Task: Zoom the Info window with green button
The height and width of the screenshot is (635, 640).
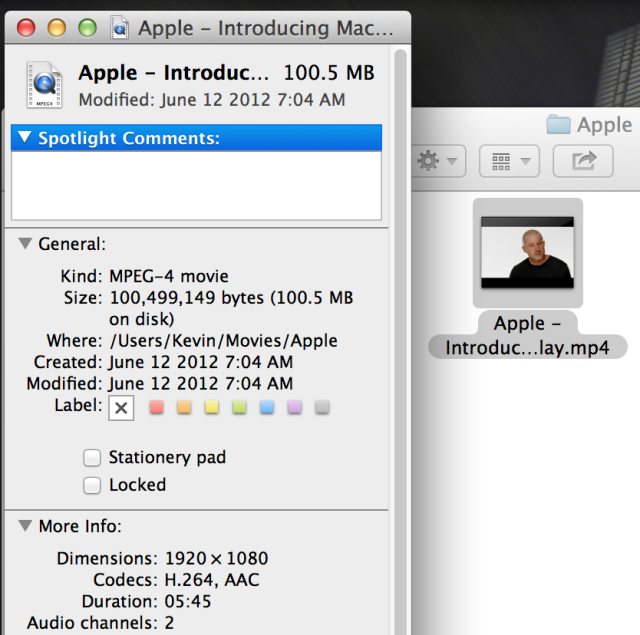Action: pyautogui.click(x=87, y=28)
